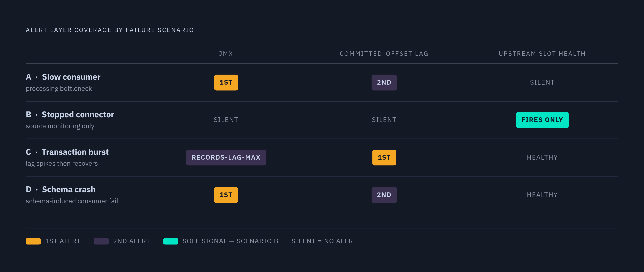Select the 'source monitoring only' subtitle

(x=60, y=126)
